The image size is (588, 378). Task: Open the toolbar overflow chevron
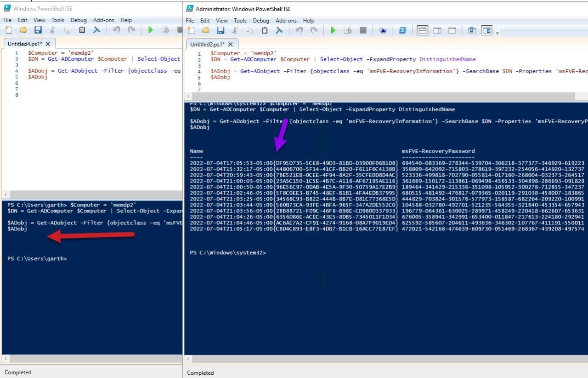point(498,32)
